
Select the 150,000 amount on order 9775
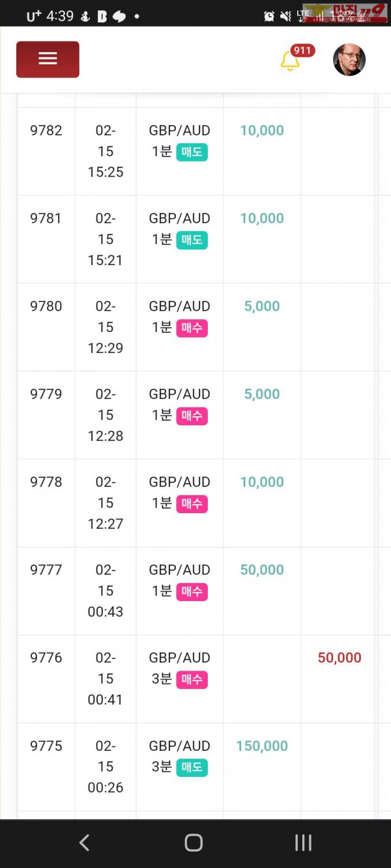tap(262, 746)
